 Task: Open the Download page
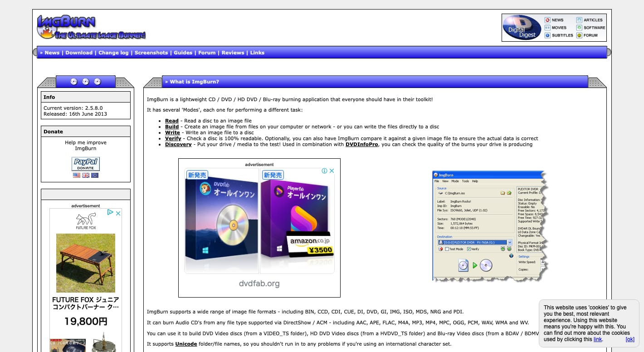click(79, 53)
